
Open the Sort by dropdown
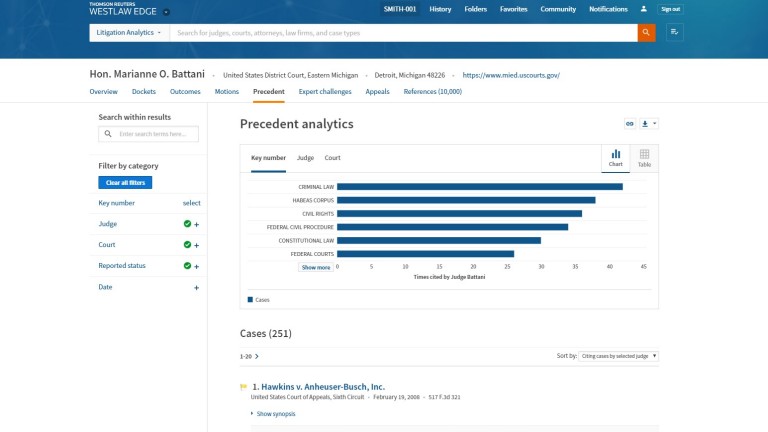coord(620,356)
